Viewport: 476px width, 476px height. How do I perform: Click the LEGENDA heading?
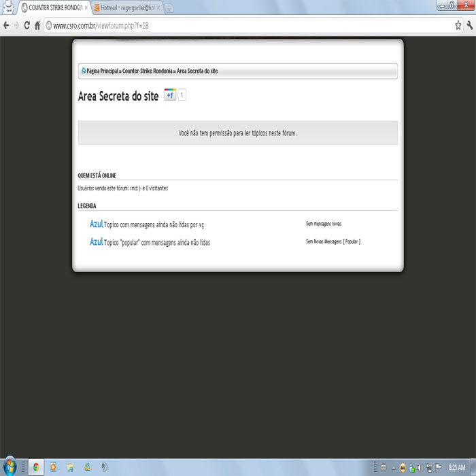87,206
